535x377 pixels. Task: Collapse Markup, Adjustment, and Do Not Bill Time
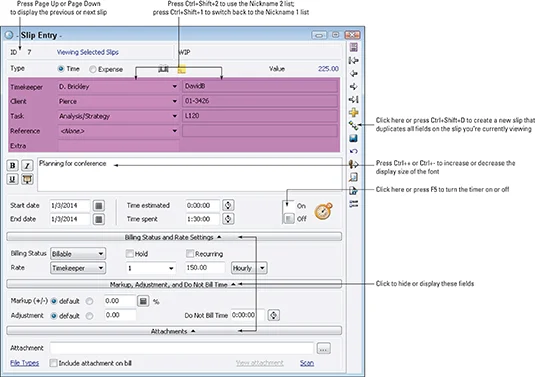coord(174,284)
